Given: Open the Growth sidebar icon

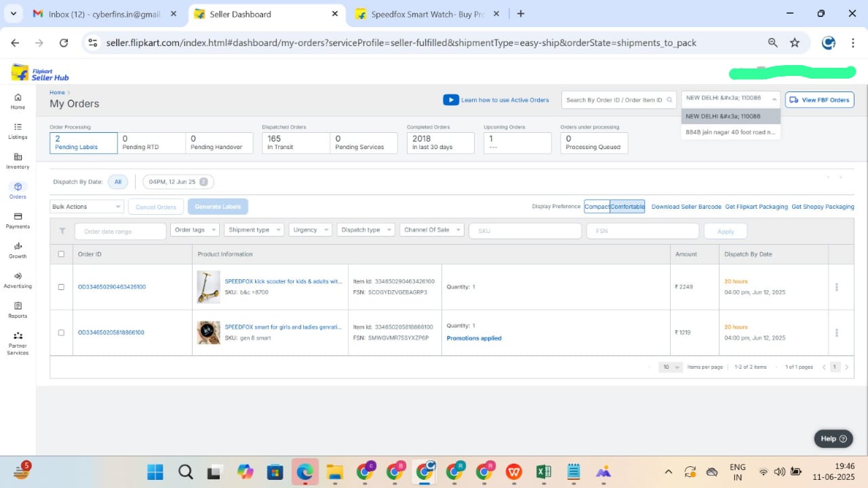Looking at the screenshot, I should coord(18,250).
